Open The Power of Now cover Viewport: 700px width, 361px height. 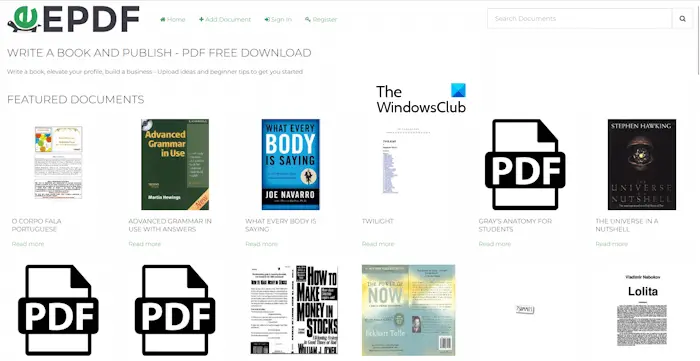click(x=408, y=310)
